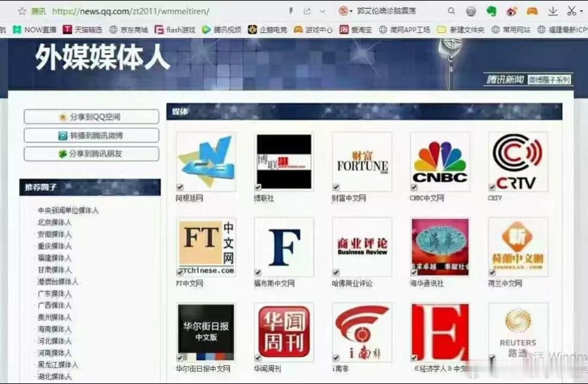Open the 企鹅电竞 bookmark
Screen dimensions: 588x384
pos(267,29)
